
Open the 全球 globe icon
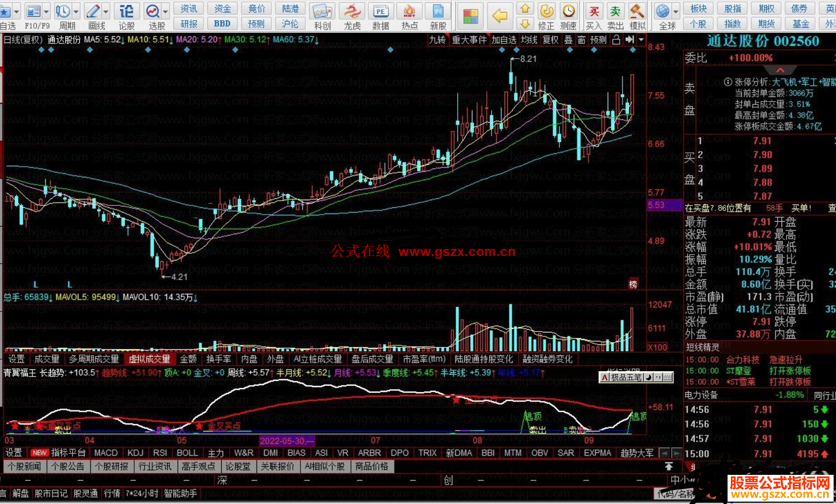point(663,11)
